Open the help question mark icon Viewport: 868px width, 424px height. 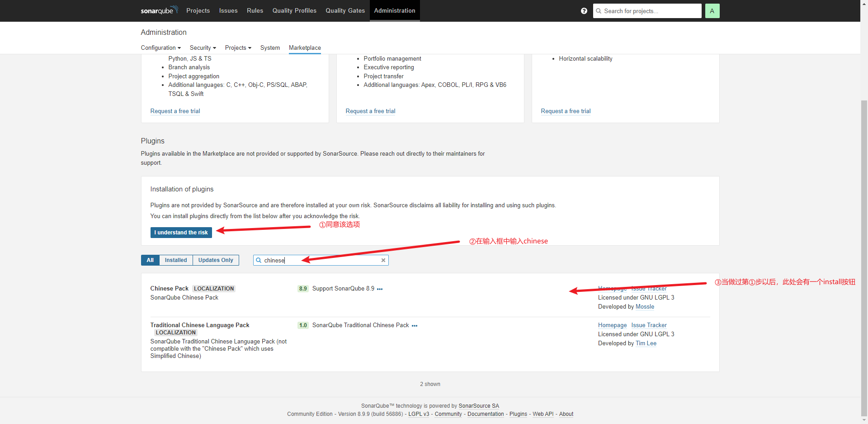click(584, 11)
